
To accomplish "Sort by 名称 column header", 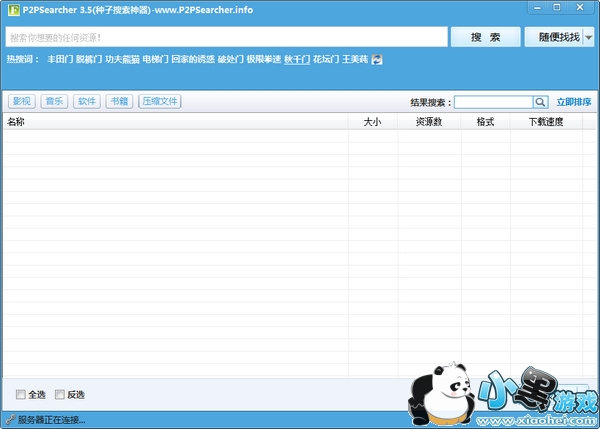I will (x=176, y=122).
